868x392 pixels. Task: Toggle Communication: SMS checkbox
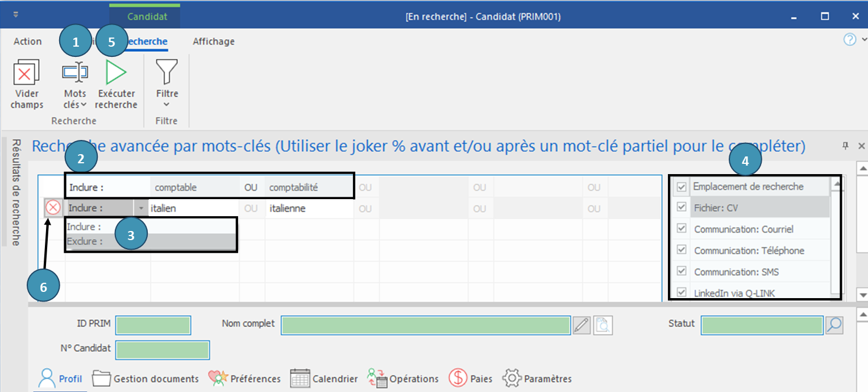point(682,271)
